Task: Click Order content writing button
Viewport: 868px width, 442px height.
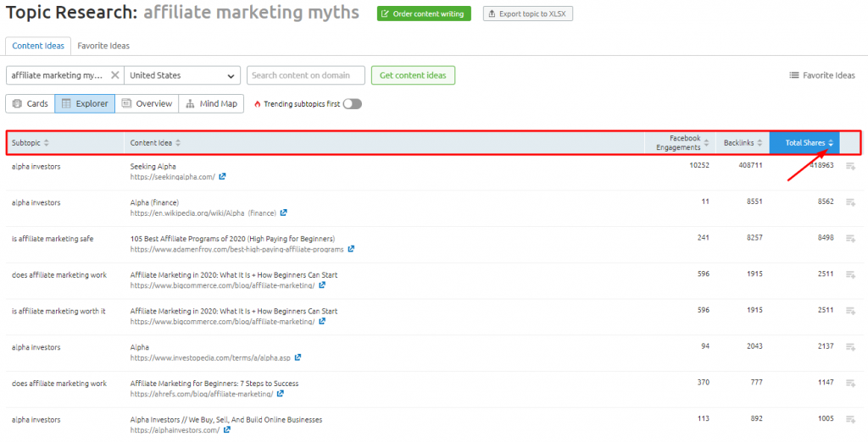Action: (424, 14)
